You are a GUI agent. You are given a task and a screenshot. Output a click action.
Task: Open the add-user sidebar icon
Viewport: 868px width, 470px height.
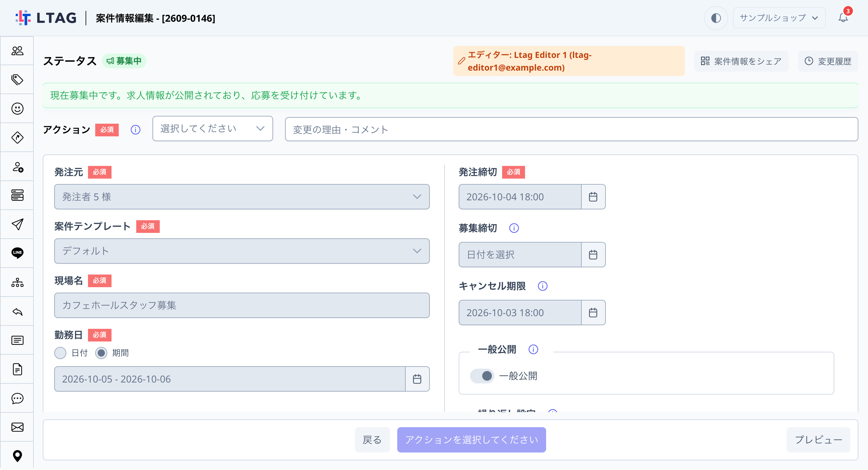pyautogui.click(x=17, y=167)
